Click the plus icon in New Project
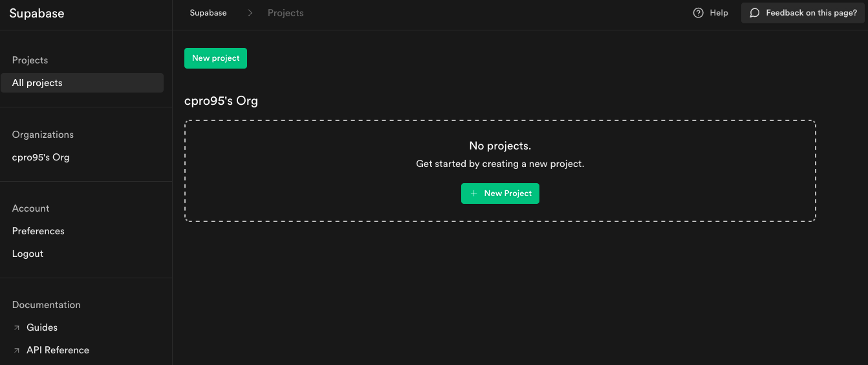The image size is (868, 365). (x=473, y=194)
